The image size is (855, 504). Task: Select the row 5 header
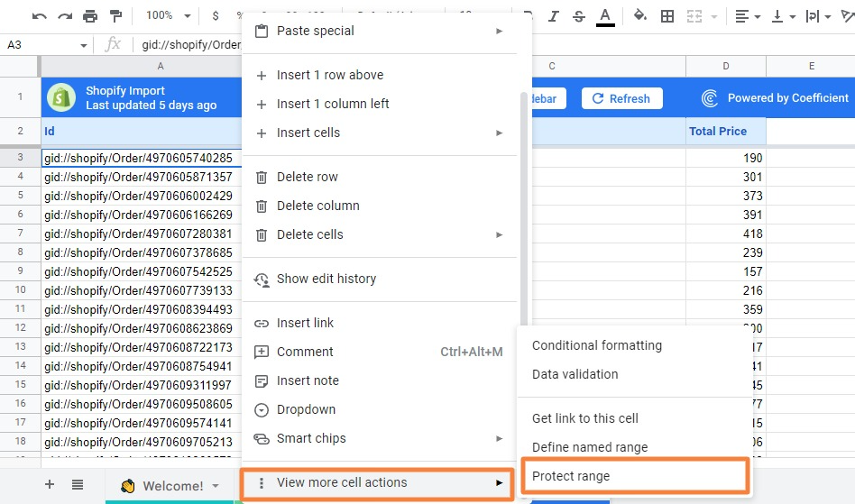[x=20, y=196]
